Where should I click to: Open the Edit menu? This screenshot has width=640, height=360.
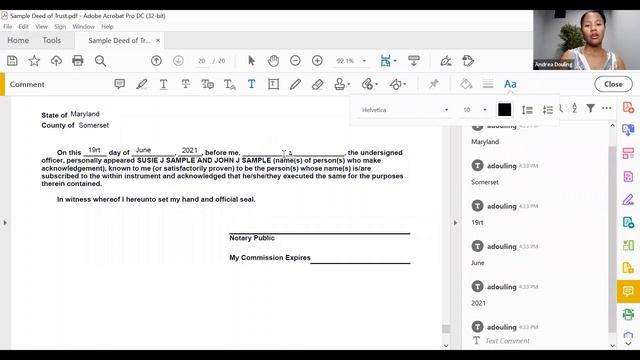(23, 27)
